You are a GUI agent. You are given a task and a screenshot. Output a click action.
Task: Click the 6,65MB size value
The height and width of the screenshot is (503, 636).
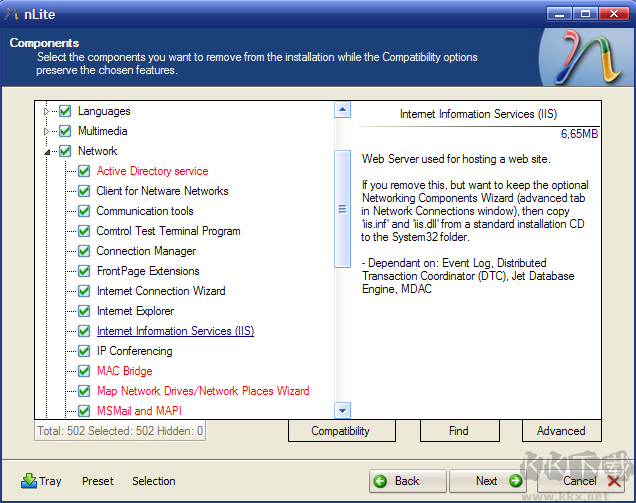[579, 134]
